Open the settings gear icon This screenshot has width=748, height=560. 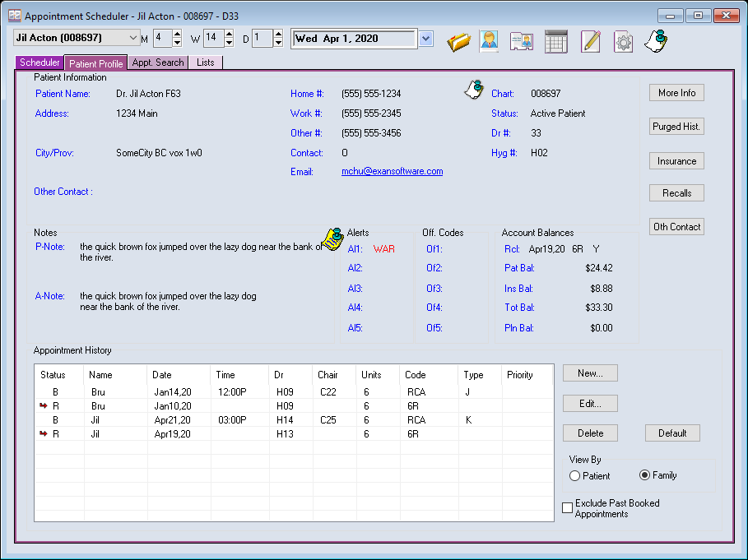click(x=623, y=41)
